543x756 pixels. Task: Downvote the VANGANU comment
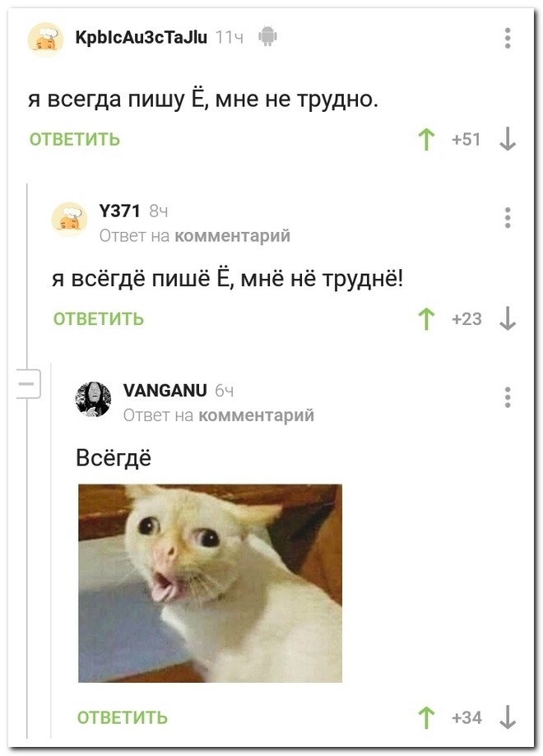508,717
